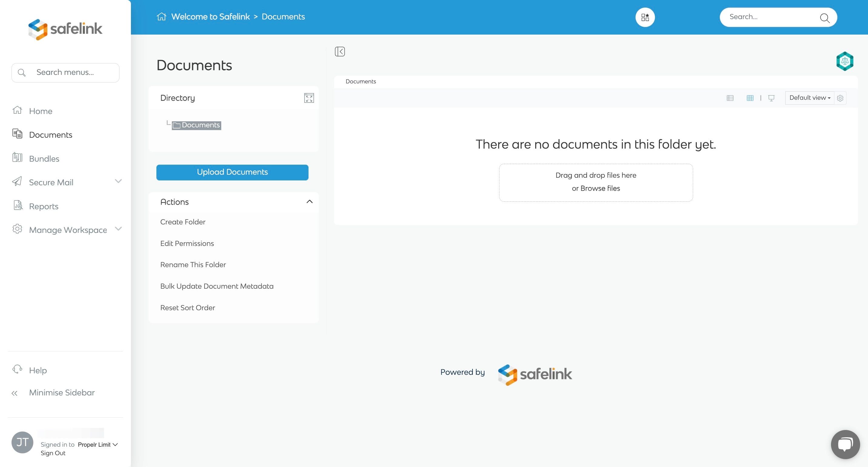Screen dimensions: 868x467
Task: Click Rename This Folder action
Action: click(193, 265)
